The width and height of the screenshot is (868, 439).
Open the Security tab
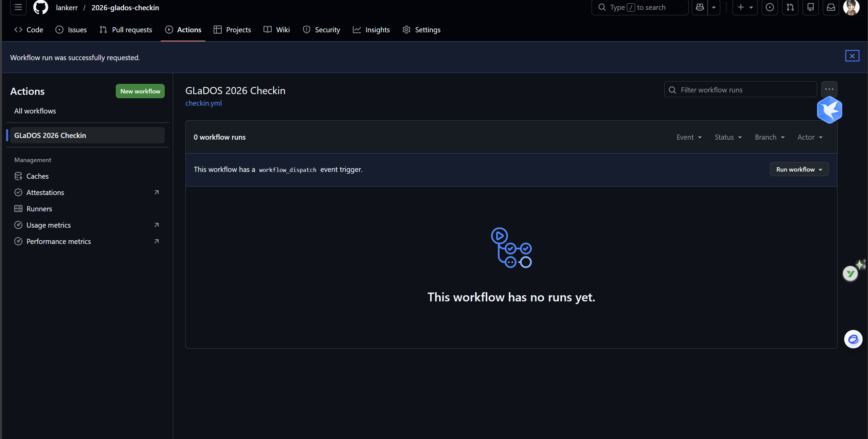tap(321, 30)
